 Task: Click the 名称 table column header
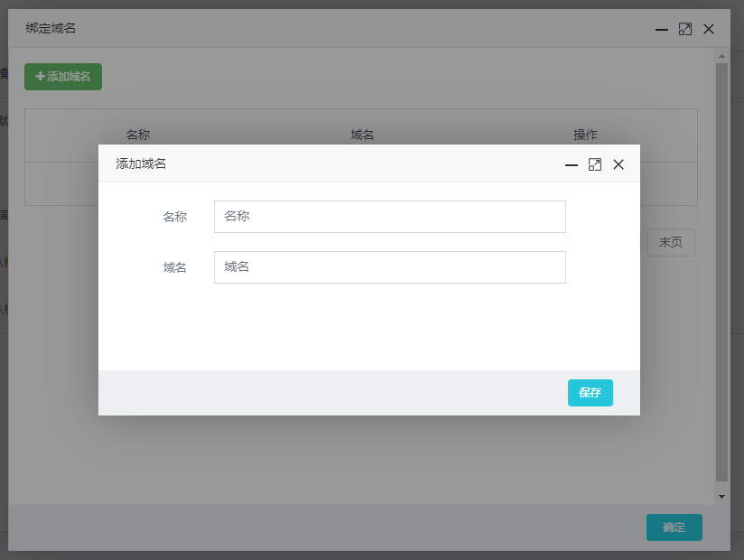click(138, 135)
